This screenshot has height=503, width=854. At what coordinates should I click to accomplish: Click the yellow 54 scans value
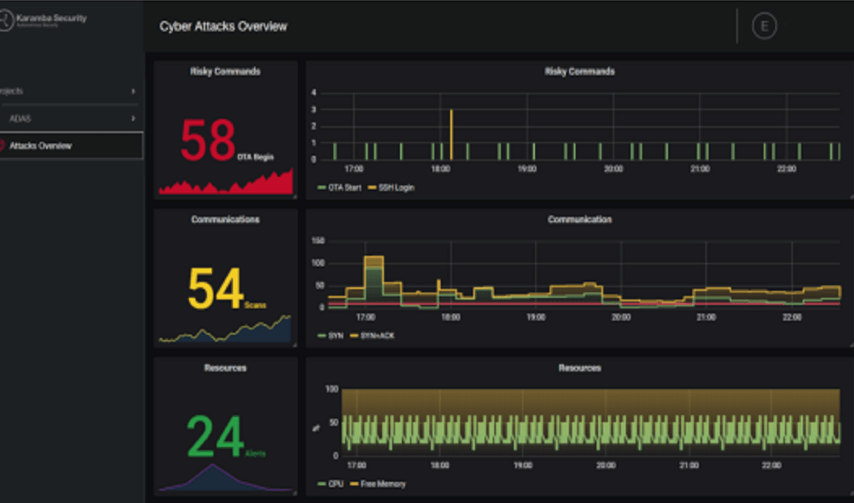pos(215,289)
